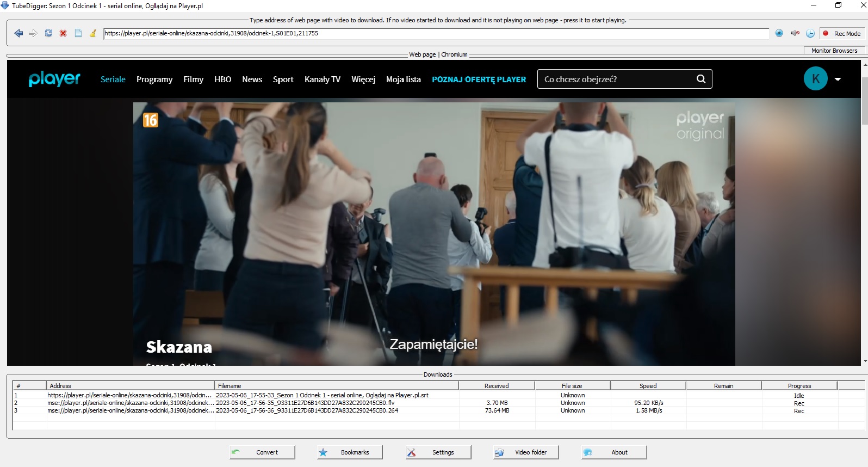Viewport: 868px width, 467px height.
Task: Sort downloads by the File size column header
Action: tap(572, 386)
